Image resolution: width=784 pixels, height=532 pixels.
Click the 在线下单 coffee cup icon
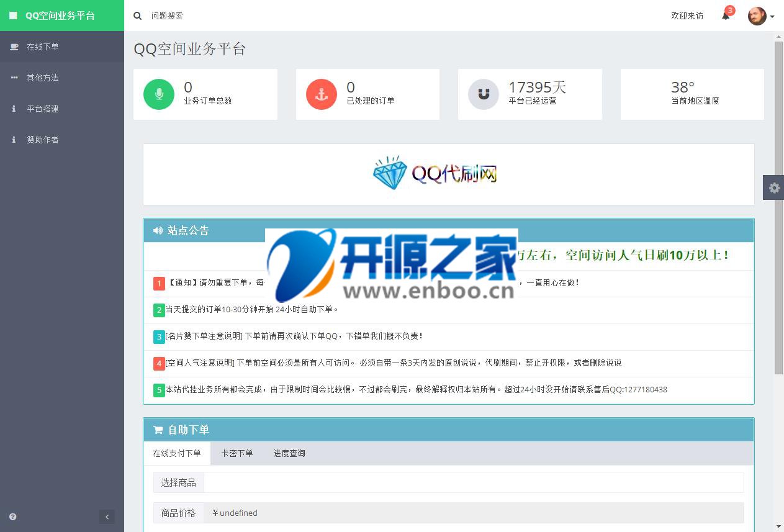point(14,47)
